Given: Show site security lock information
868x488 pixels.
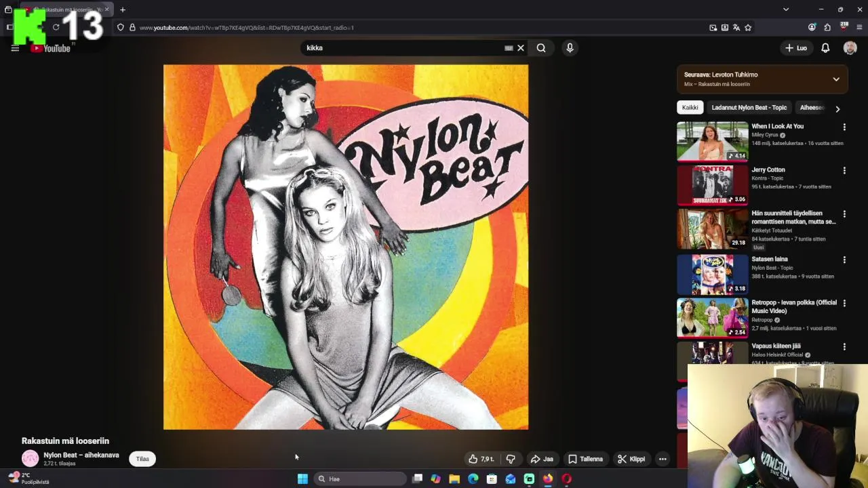Looking at the screenshot, I should pos(132,28).
